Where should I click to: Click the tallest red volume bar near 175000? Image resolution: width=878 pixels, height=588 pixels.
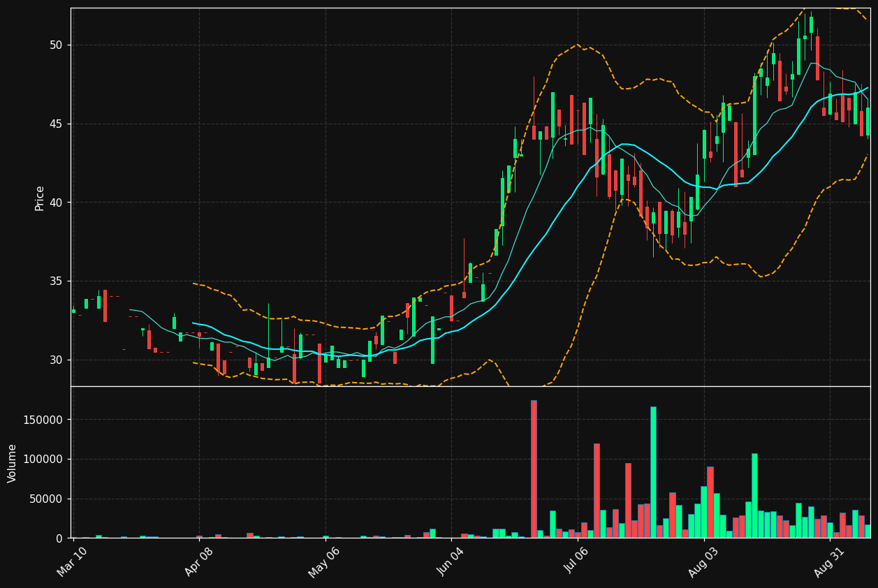point(534,469)
